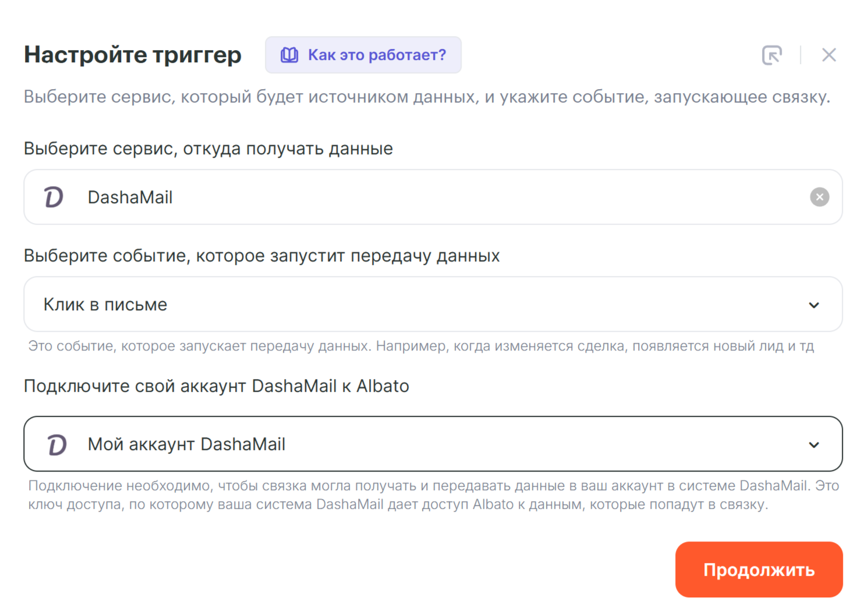
Task: Open the 'Клик в письме' event dropdown
Action: point(408,305)
